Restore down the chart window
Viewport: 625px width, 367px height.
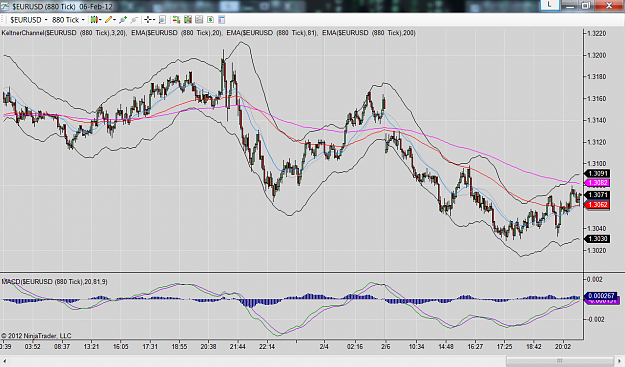(586, 5)
